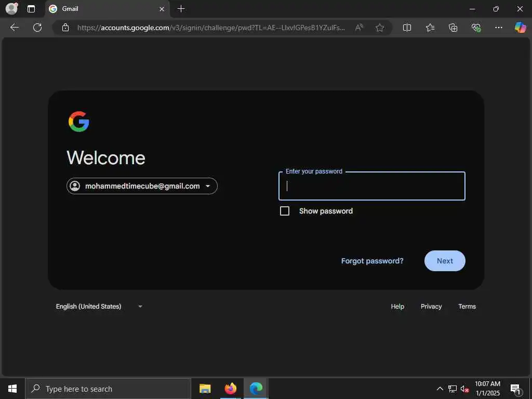
Task: Click the read aloud icon in address bar
Action: pyautogui.click(x=359, y=28)
